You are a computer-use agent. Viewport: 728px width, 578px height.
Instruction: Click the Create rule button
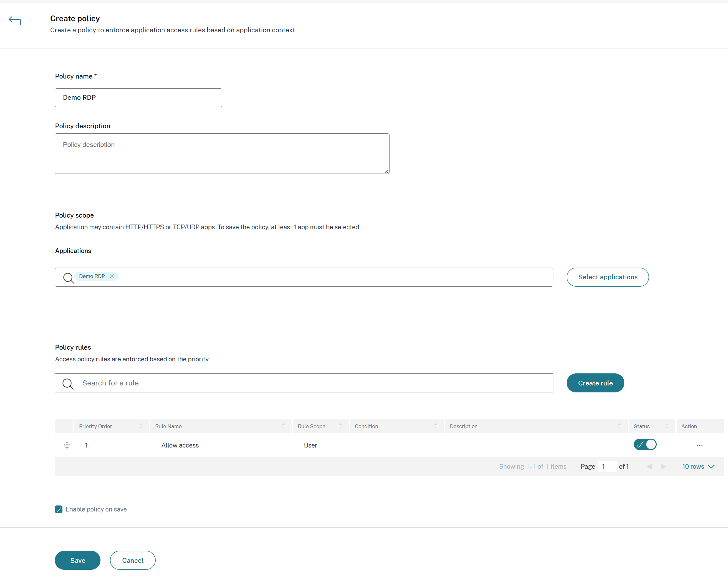click(x=595, y=383)
